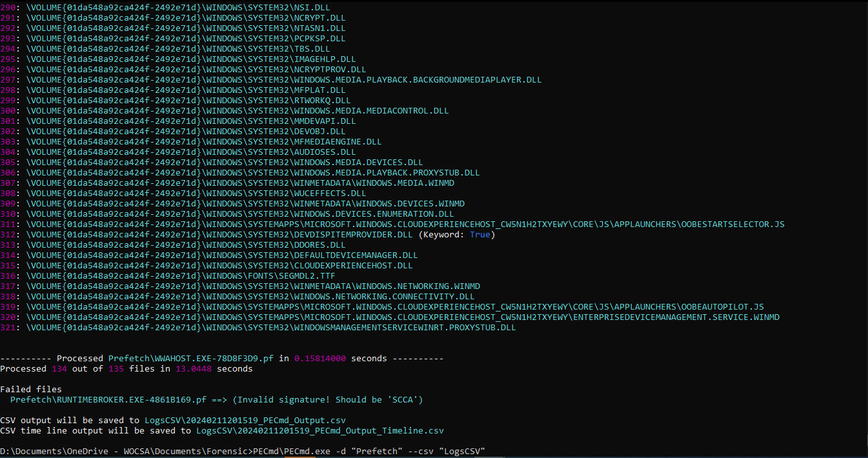Click the "Failed files" heading

tap(31, 390)
